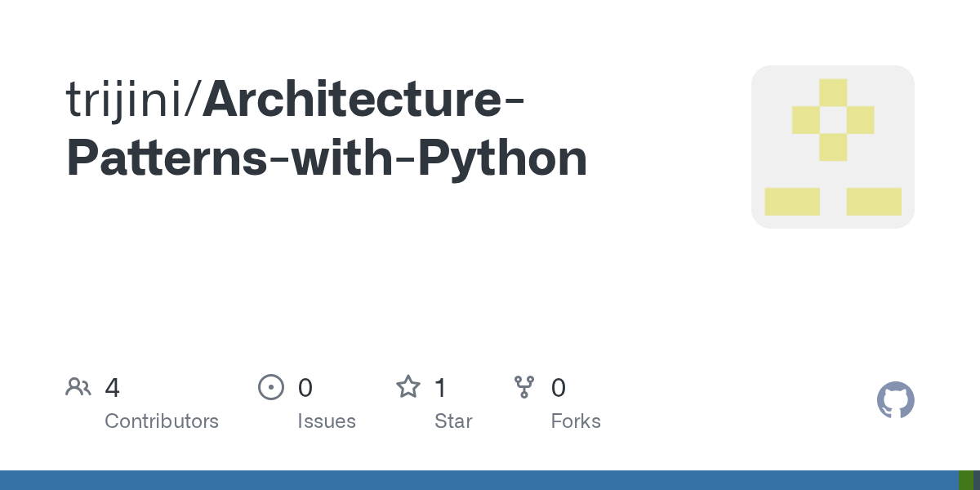Screen dimensions: 980x490
Task: Click the Forks branch icon
Action: [x=524, y=387]
